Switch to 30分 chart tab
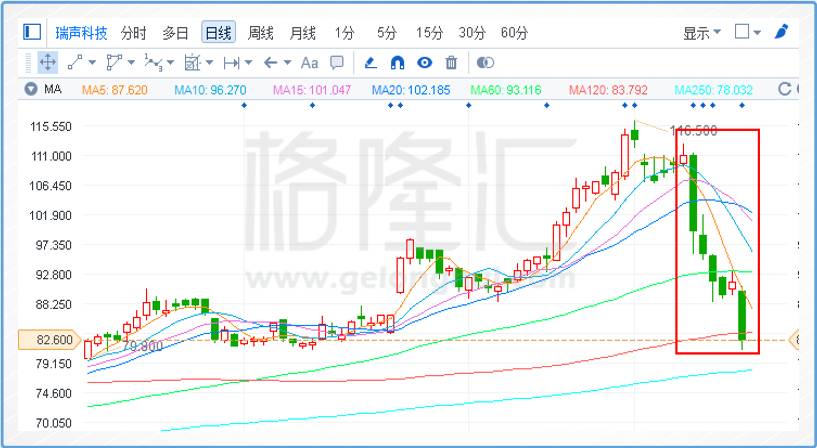 point(472,33)
